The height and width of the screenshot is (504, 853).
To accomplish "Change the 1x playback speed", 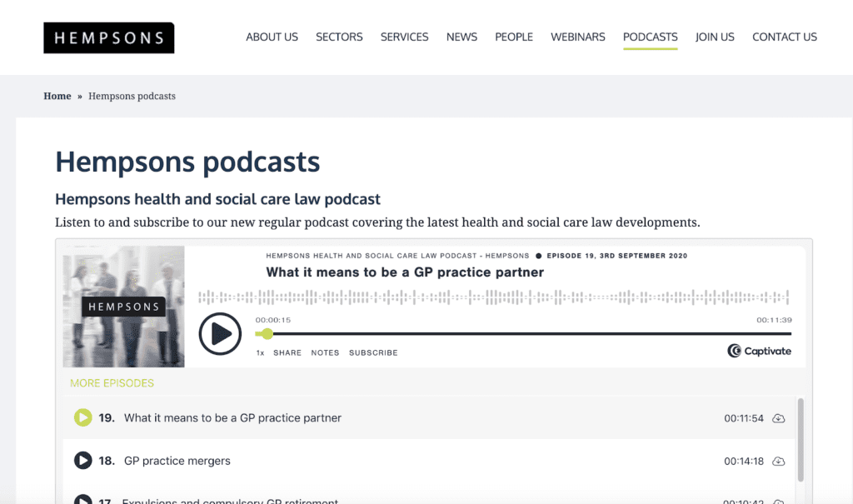I will pyautogui.click(x=260, y=352).
